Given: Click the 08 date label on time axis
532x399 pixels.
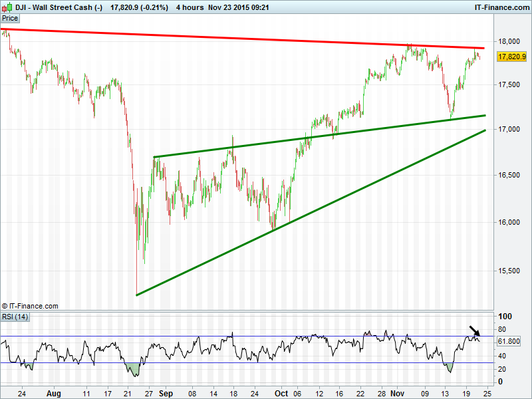Looking at the screenshot, I should [192, 394].
